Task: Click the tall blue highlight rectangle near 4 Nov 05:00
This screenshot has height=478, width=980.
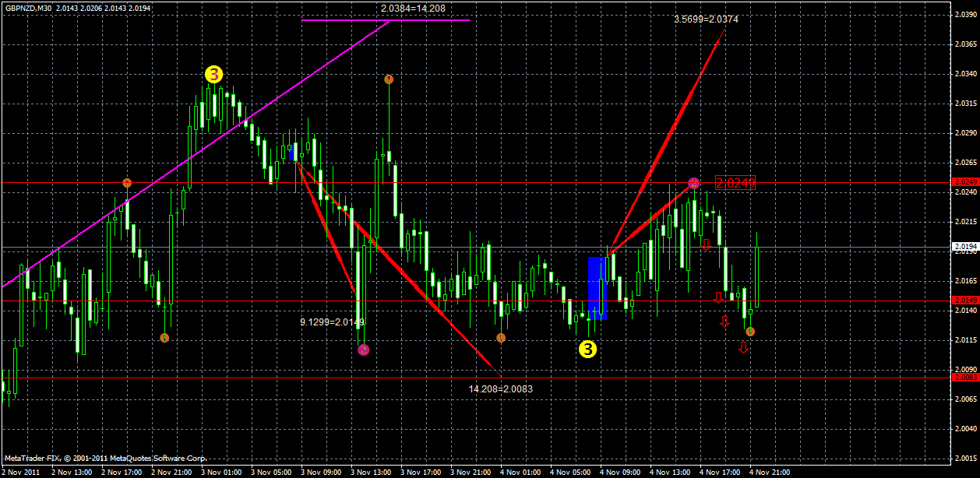Action: point(597,288)
